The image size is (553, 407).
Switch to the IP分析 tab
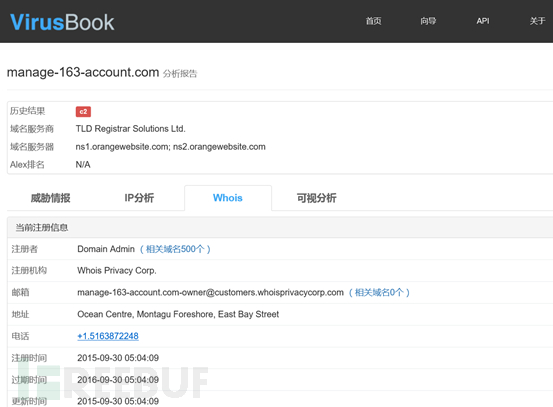(x=139, y=198)
